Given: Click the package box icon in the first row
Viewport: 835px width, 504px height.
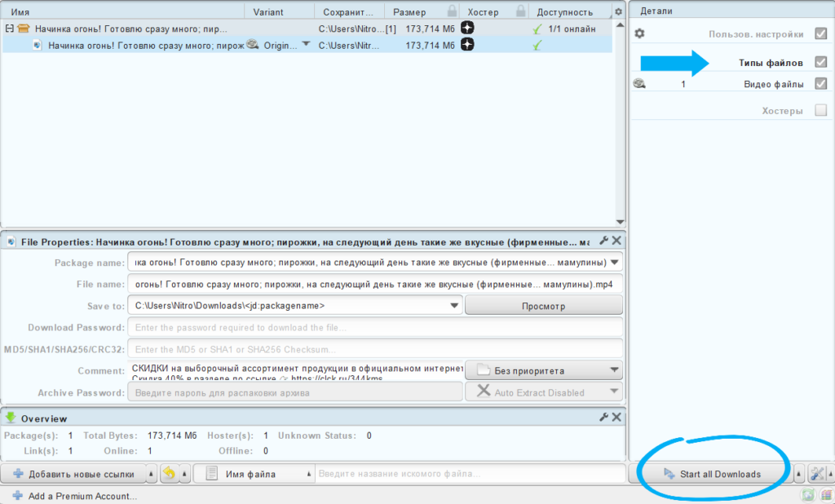Looking at the screenshot, I should point(24,29).
